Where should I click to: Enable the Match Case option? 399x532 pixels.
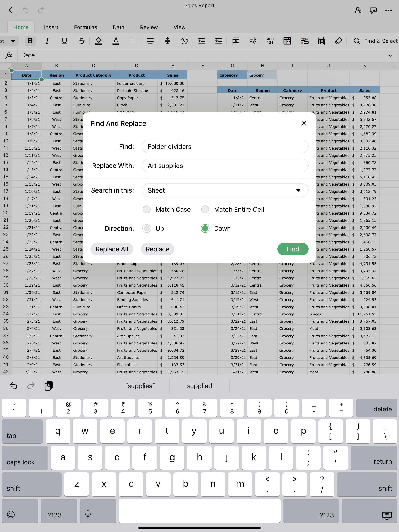click(147, 209)
